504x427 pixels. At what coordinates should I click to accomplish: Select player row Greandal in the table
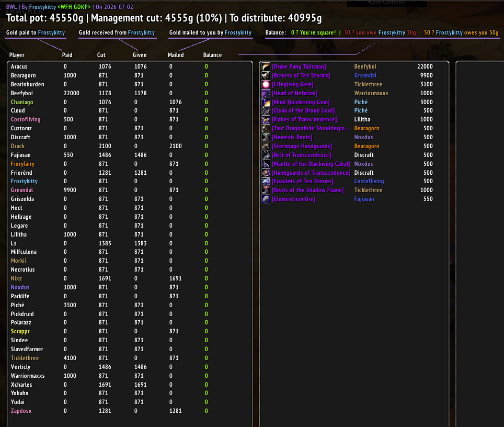point(130,190)
